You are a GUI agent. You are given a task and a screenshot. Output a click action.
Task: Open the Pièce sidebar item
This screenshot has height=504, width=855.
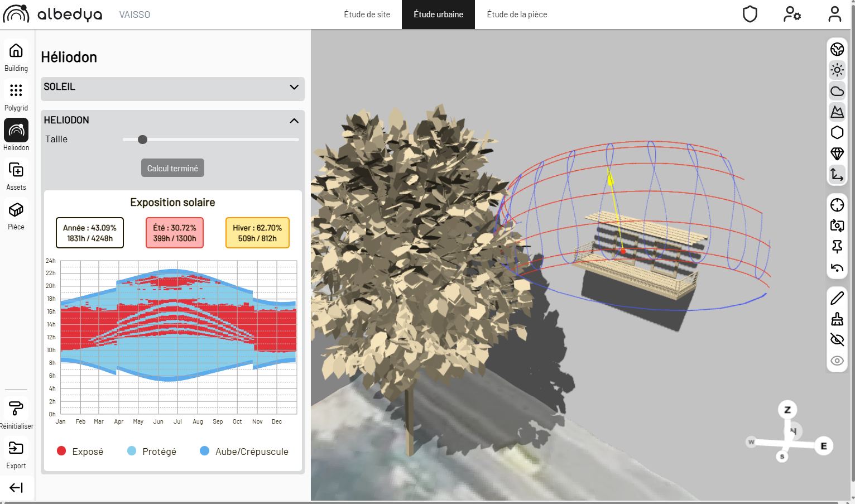[x=16, y=215]
